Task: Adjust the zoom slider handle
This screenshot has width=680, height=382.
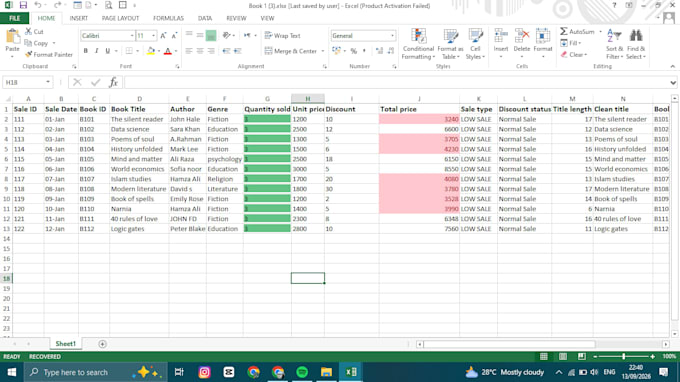Action: (x=624, y=356)
